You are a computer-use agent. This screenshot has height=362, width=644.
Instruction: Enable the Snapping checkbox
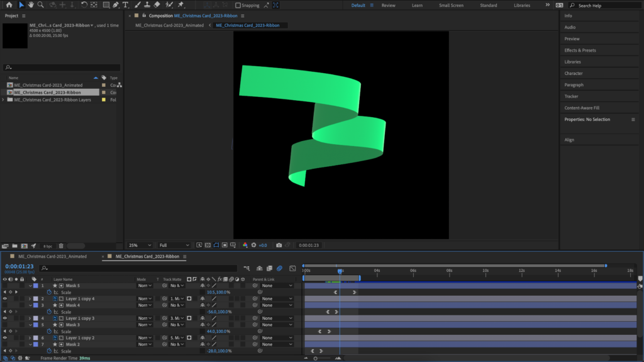click(x=238, y=5)
